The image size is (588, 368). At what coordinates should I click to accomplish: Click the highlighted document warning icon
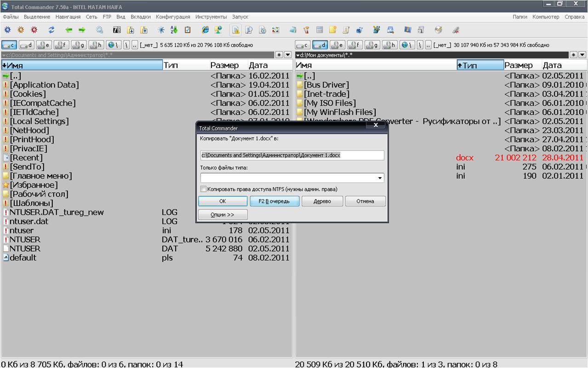click(235, 30)
